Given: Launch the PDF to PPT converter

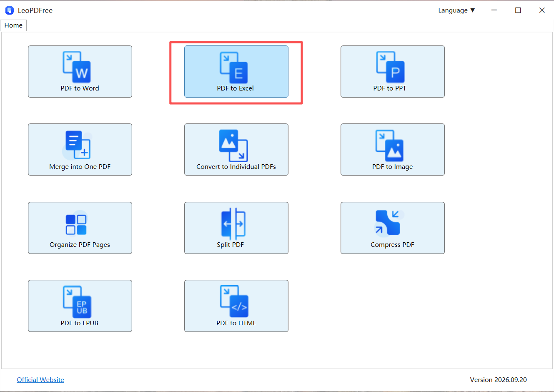Looking at the screenshot, I should (393, 72).
